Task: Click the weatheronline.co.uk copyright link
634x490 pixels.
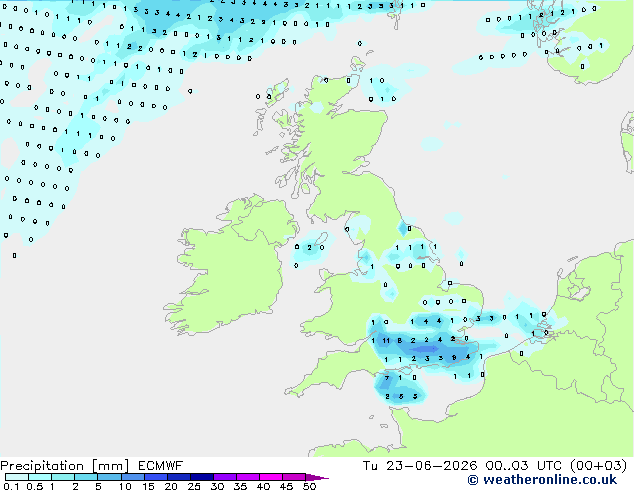Action: coord(542,480)
